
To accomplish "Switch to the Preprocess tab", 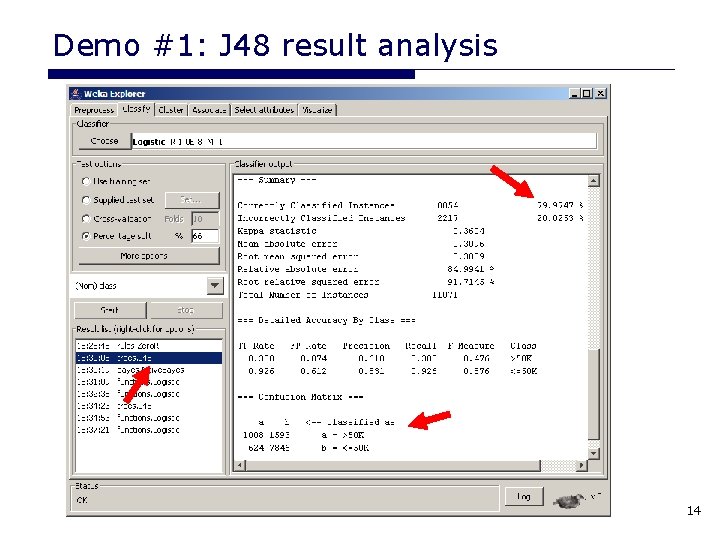I will (94, 110).
